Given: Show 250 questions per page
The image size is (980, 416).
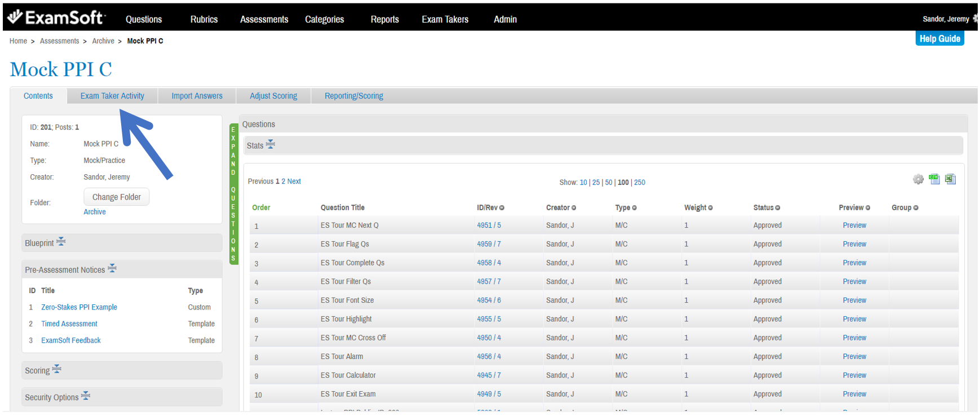Looking at the screenshot, I should pos(640,183).
